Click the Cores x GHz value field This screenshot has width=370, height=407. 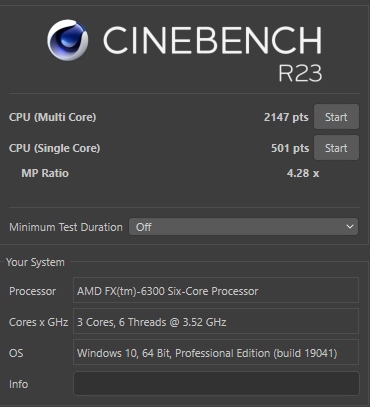pos(216,321)
